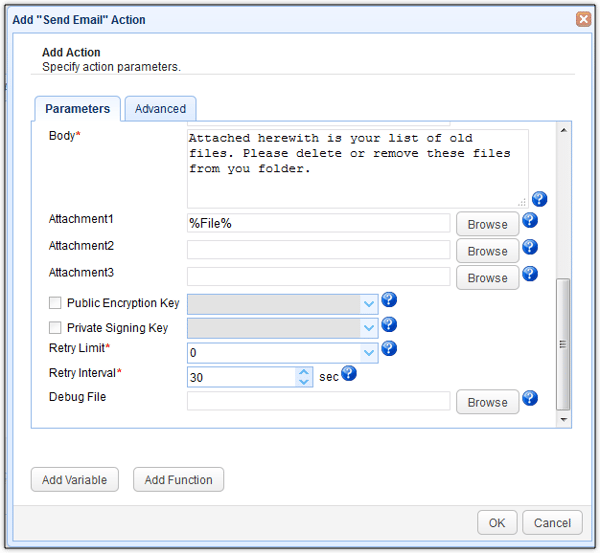Open help icon next to Attachment1
The width and height of the screenshot is (600, 553).
530,220
